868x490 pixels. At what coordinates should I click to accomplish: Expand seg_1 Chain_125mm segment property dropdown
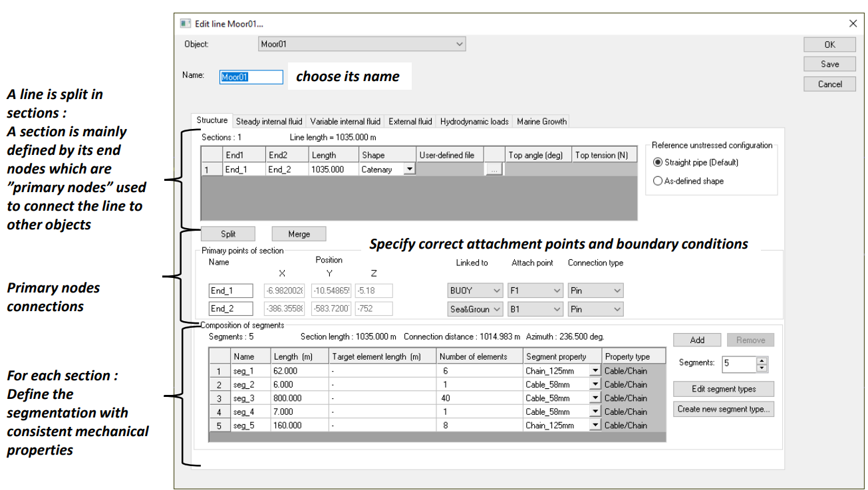coord(595,371)
